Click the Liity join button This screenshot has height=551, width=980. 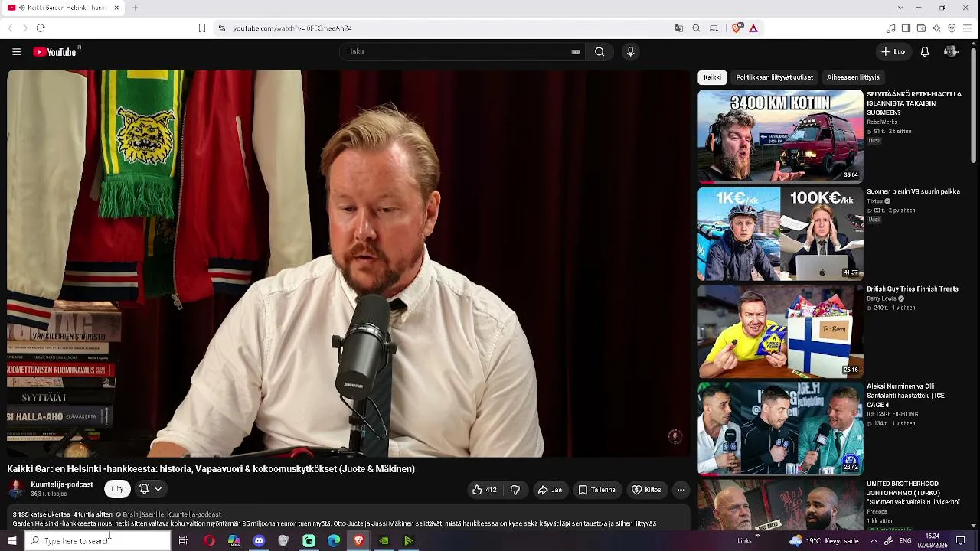[x=117, y=489]
